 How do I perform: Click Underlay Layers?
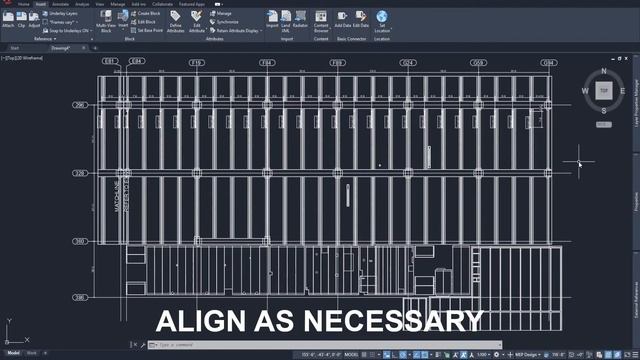pos(60,13)
